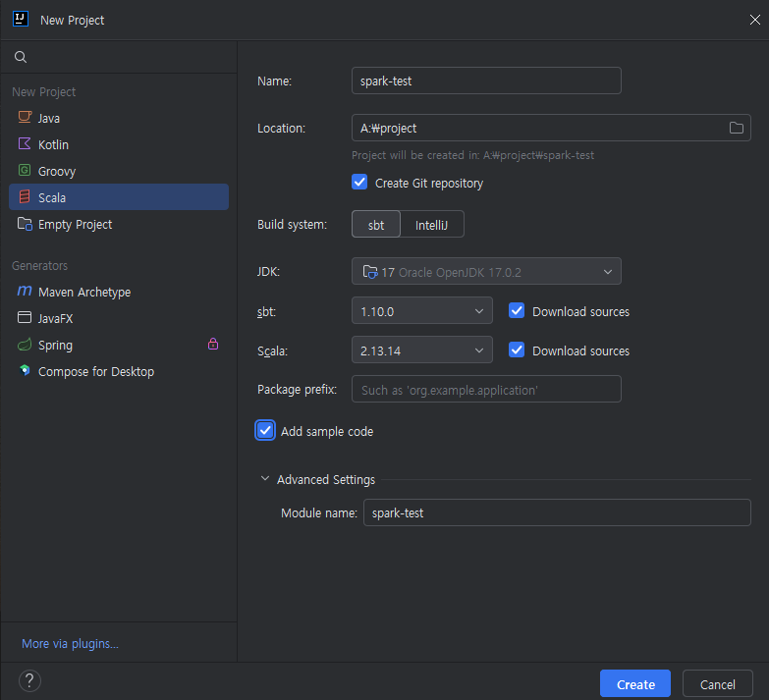Disable Download sources for sbt
The height and width of the screenshot is (700, 769).
coord(517,311)
